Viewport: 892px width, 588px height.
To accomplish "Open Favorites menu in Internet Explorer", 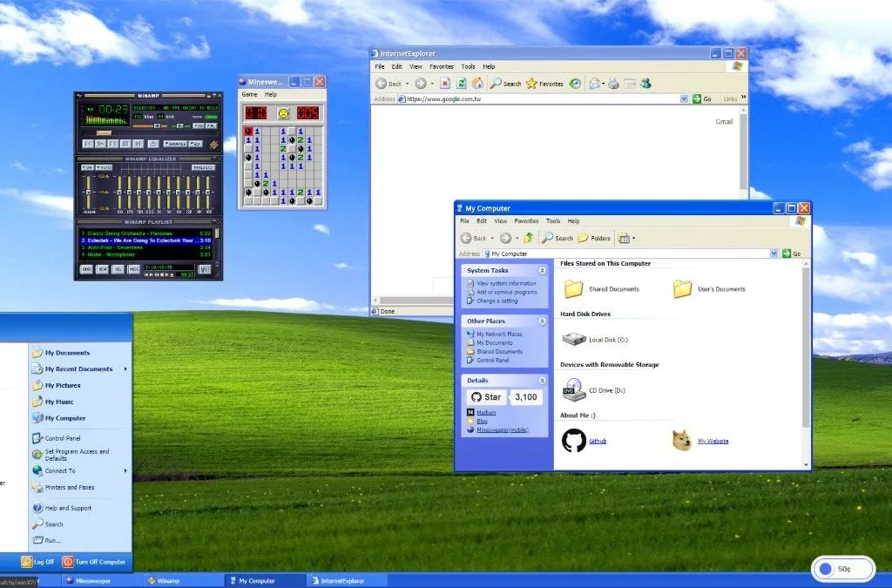I will [x=442, y=66].
